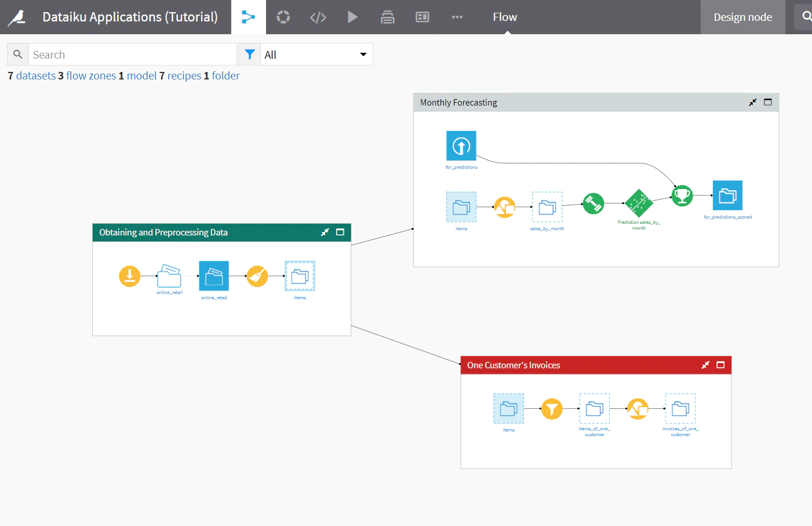Select the yellow recipe feeding sales_by_month
The width and height of the screenshot is (812, 526).
click(x=504, y=207)
